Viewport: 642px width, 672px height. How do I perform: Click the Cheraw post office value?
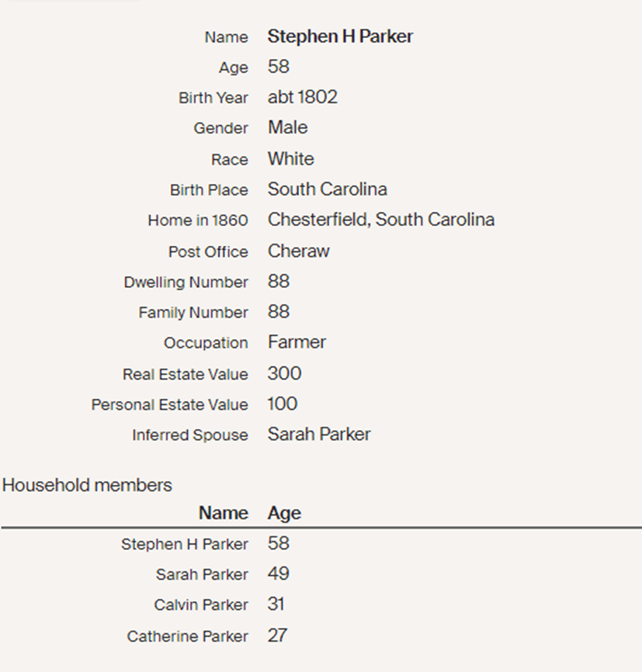(298, 251)
